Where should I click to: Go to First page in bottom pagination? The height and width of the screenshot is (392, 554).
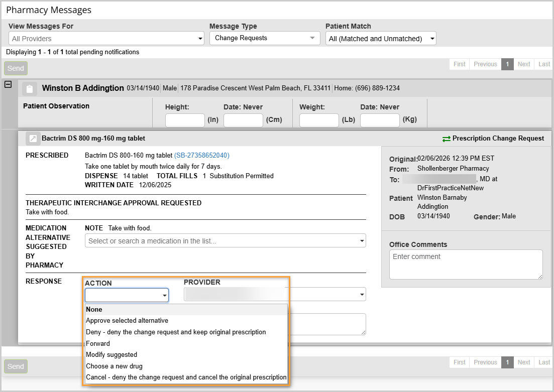tap(459, 362)
